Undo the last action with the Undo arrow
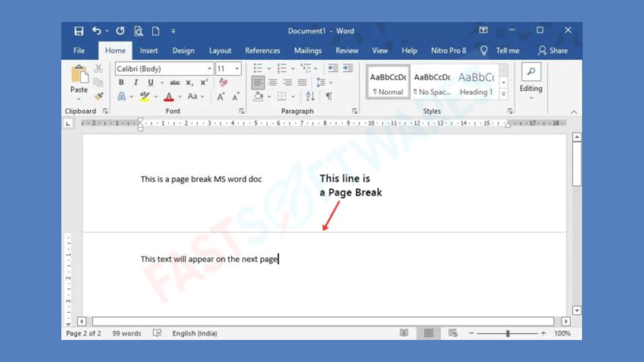The image size is (644, 362). [x=97, y=31]
